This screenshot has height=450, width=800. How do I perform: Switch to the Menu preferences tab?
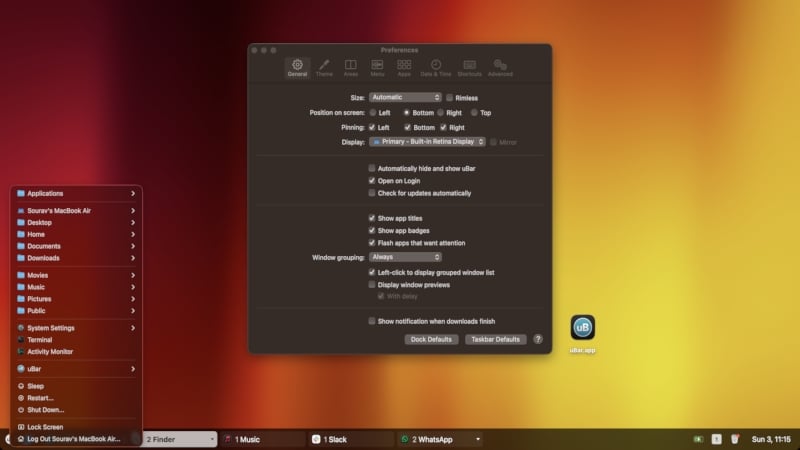(377, 67)
